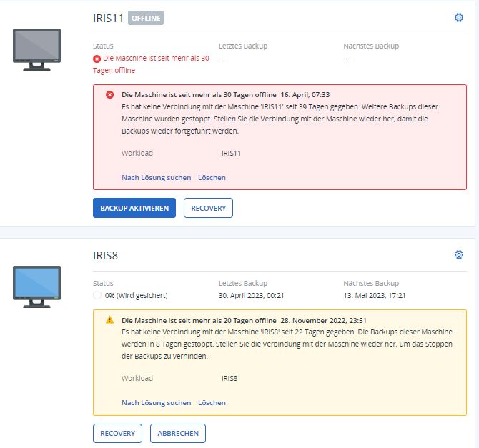Viewport: 479px width, 448px height.
Task: Click red error icon in IRIS11 alert
Action: [109, 95]
